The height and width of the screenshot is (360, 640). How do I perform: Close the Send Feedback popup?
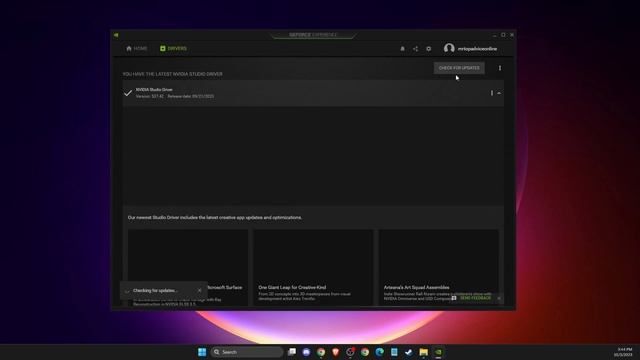click(x=499, y=298)
